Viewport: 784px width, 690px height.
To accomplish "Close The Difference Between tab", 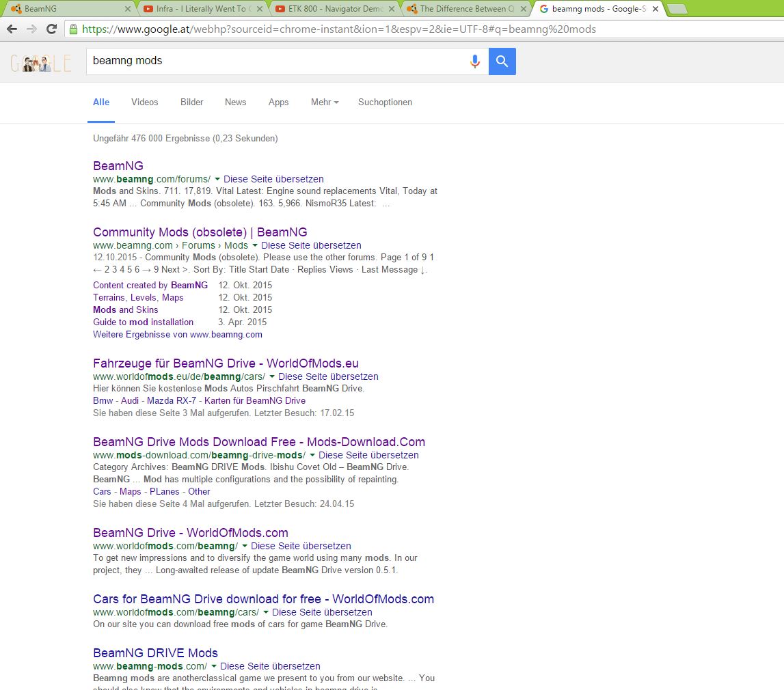I will [x=524, y=9].
